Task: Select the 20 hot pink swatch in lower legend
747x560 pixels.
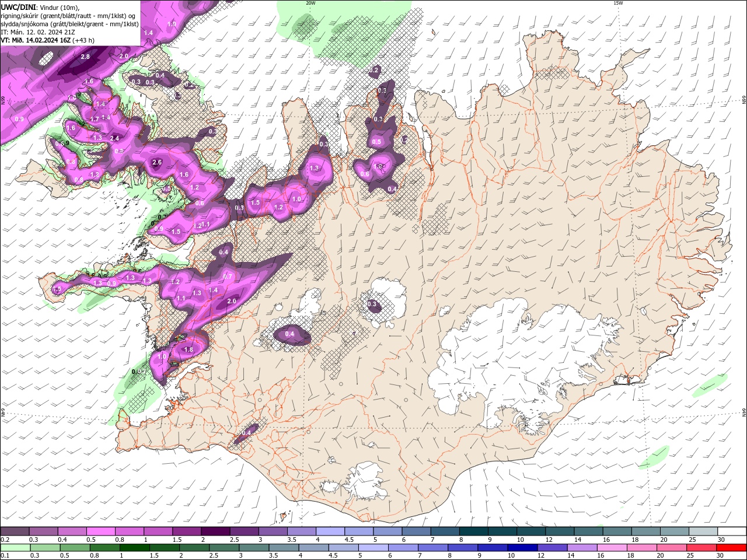Action: pos(672,548)
